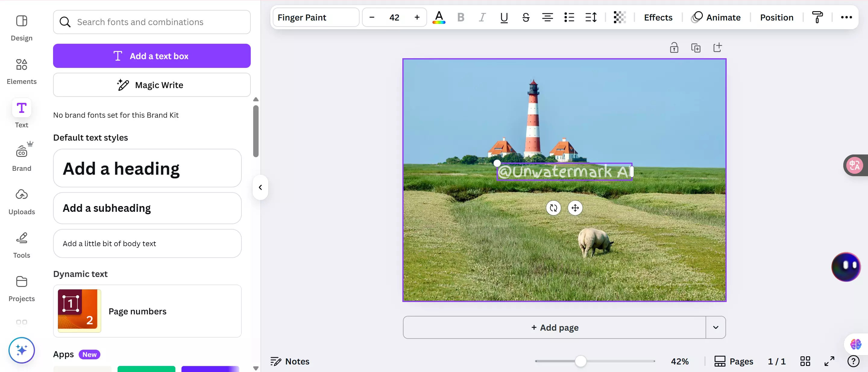This screenshot has width=868, height=372.
Task: Click Add a text box button
Action: click(152, 56)
